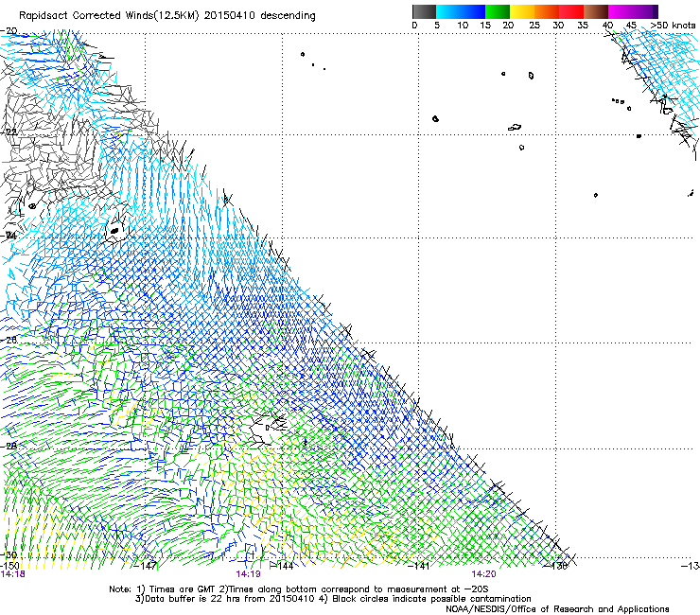Screen dimensions: 700x615
Task: Click the legend scale value '15'
Action: pyautogui.click(x=485, y=26)
